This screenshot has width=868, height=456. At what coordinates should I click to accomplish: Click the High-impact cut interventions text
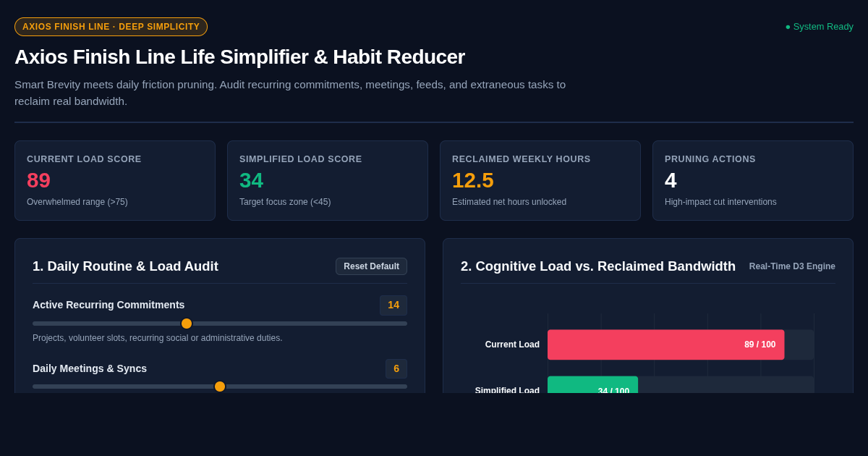[x=720, y=202]
